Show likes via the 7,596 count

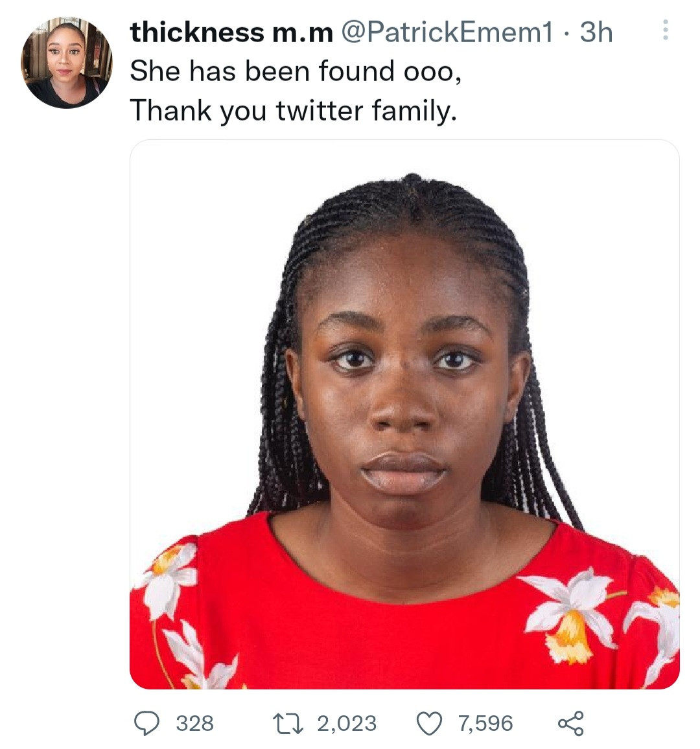(485, 723)
